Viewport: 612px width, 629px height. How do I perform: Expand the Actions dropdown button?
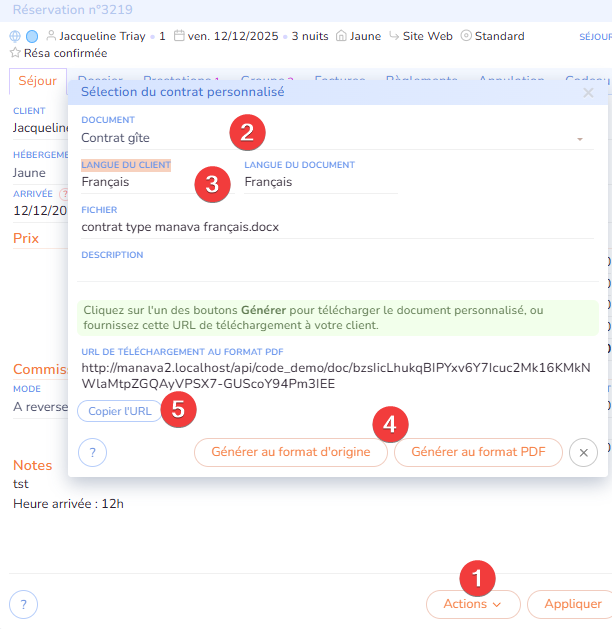(472, 604)
